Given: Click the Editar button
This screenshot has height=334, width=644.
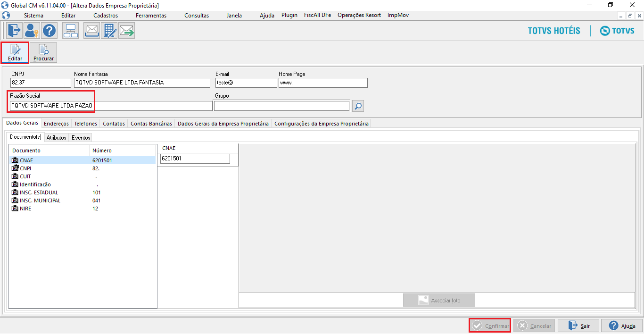Looking at the screenshot, I should coord(15,53).
